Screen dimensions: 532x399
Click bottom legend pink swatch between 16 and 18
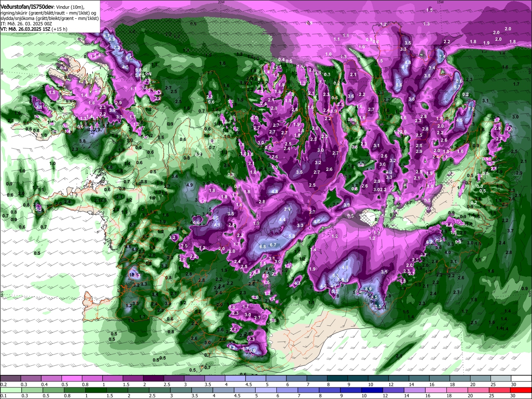pos(436,390)
